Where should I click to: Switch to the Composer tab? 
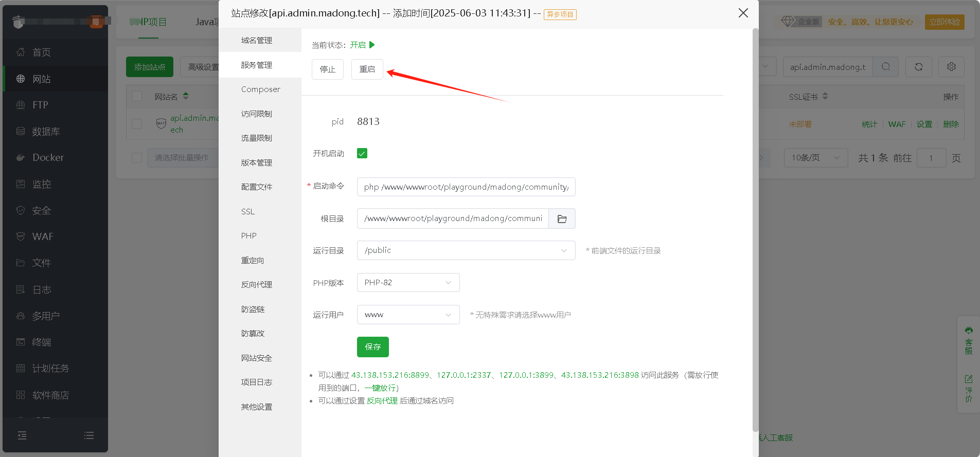260,89
